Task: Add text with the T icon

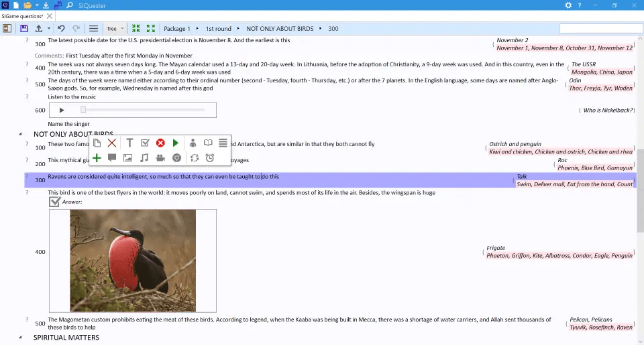Action: [x=129, y=143]
